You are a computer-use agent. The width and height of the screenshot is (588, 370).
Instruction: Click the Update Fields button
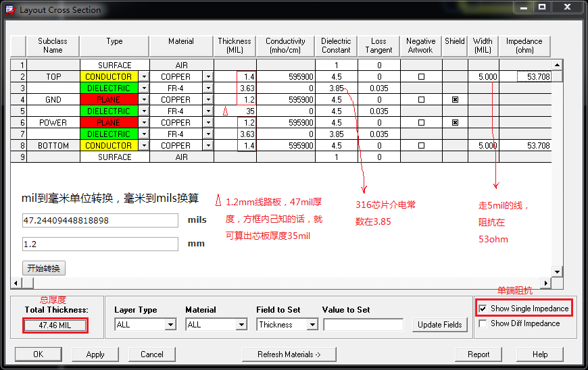(439, 325)
